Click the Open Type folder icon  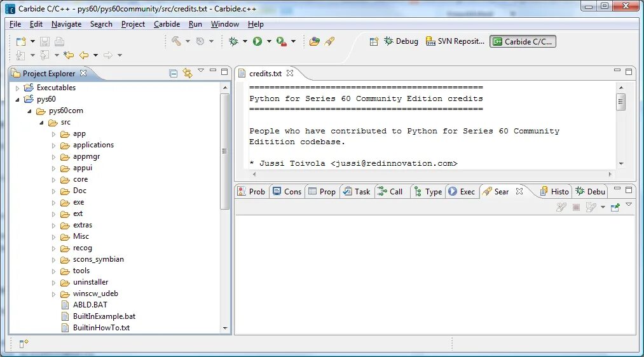[315, 41]
